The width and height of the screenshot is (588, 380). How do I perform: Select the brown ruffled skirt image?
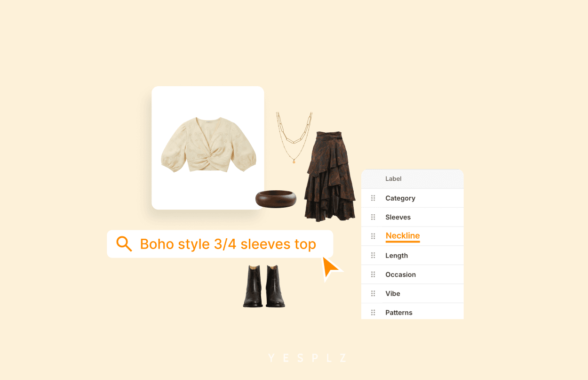(330, 177)
